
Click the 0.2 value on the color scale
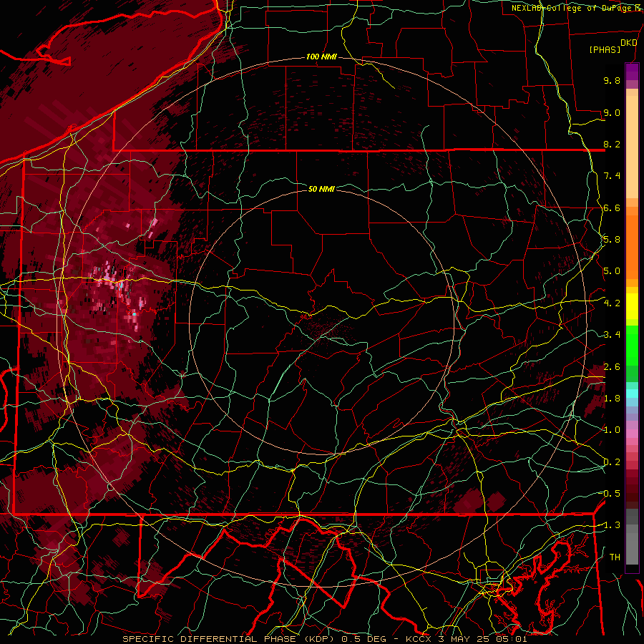(612, 462)
